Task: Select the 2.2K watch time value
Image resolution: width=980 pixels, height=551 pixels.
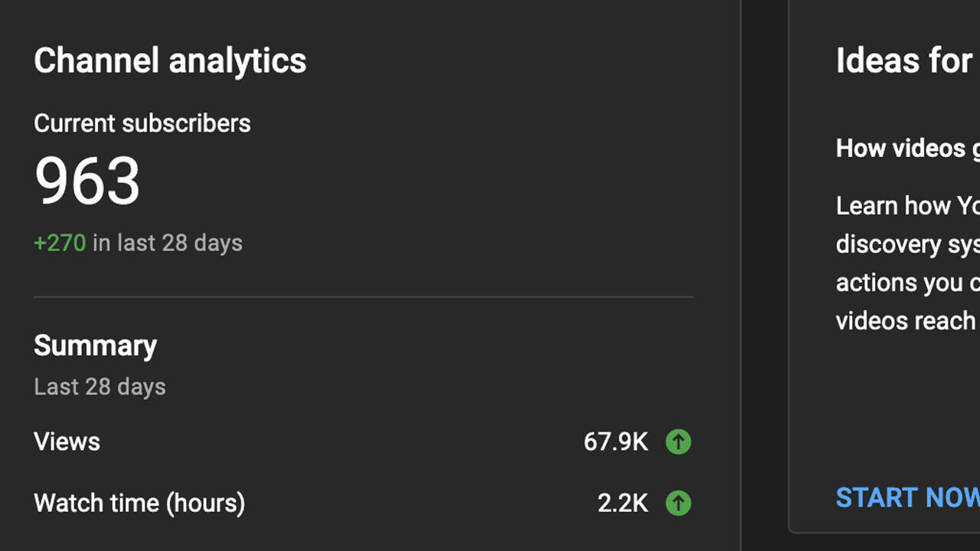Action: (622, 503)
